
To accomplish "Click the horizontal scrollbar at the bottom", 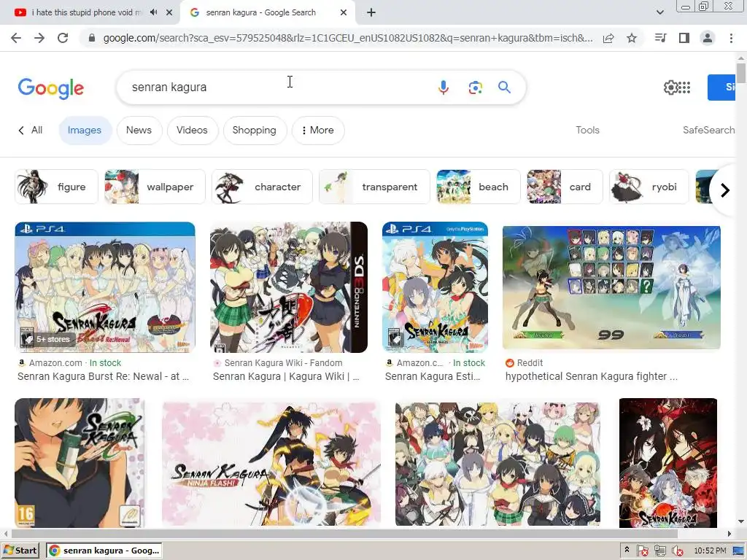I will 344,534.
